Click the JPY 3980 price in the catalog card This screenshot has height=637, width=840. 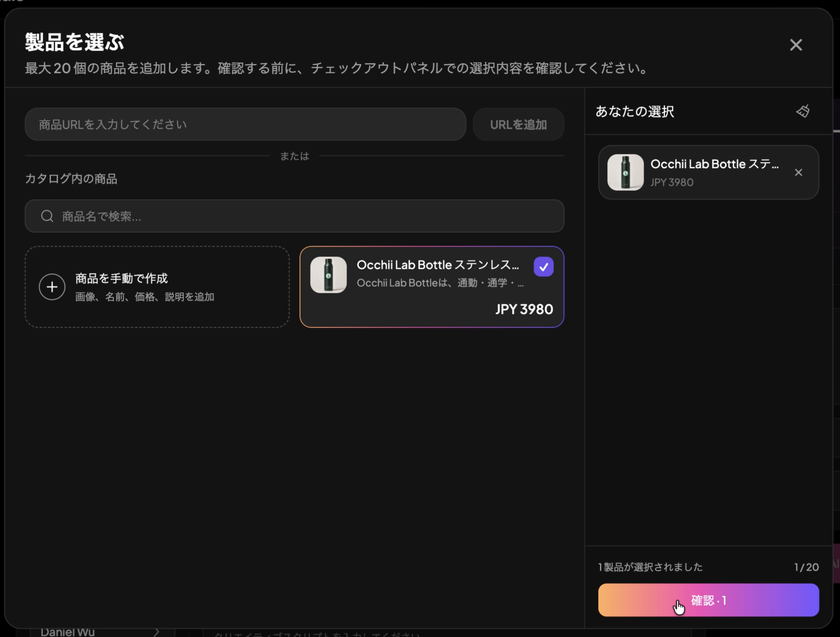click(x=524, y=309)
